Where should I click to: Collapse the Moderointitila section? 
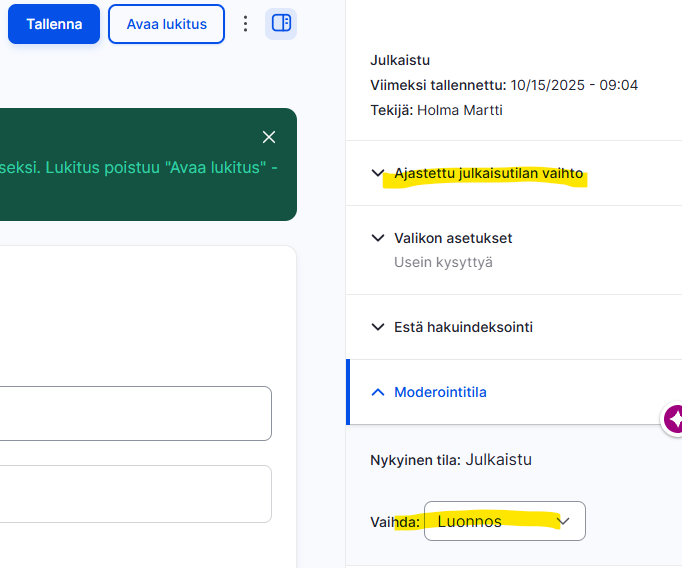point(440,392)
